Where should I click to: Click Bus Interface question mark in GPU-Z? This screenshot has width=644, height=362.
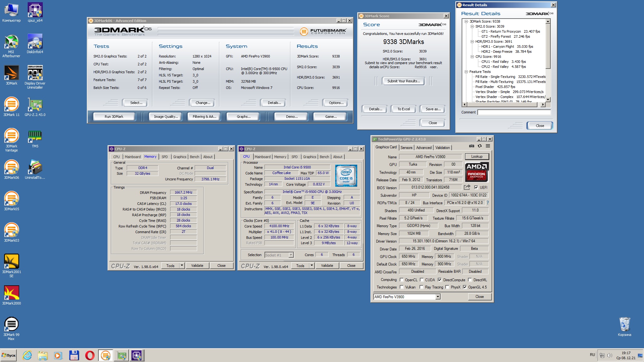click(488, 203)
